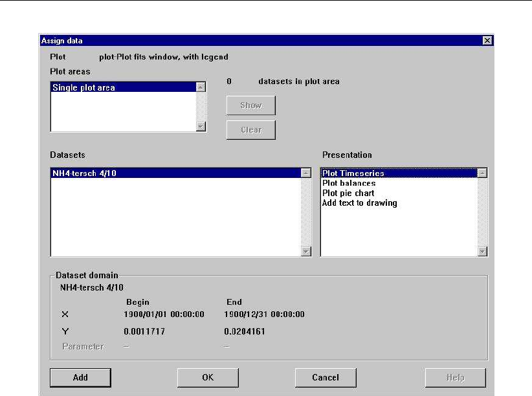Click the Presentation list scroll up arrow
This screenshot has width=532, height=396.
coord(482,173)
